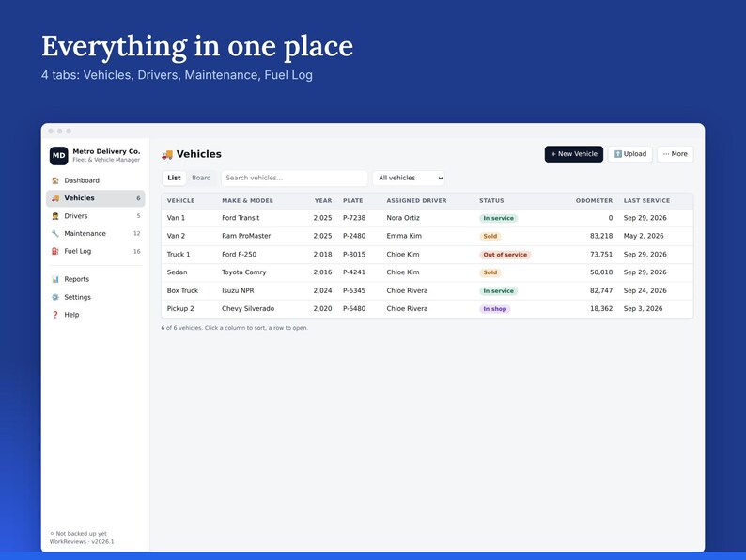
Task: Click odometer value 83,218
Action: pyautogui.click(x=601, y=236)
